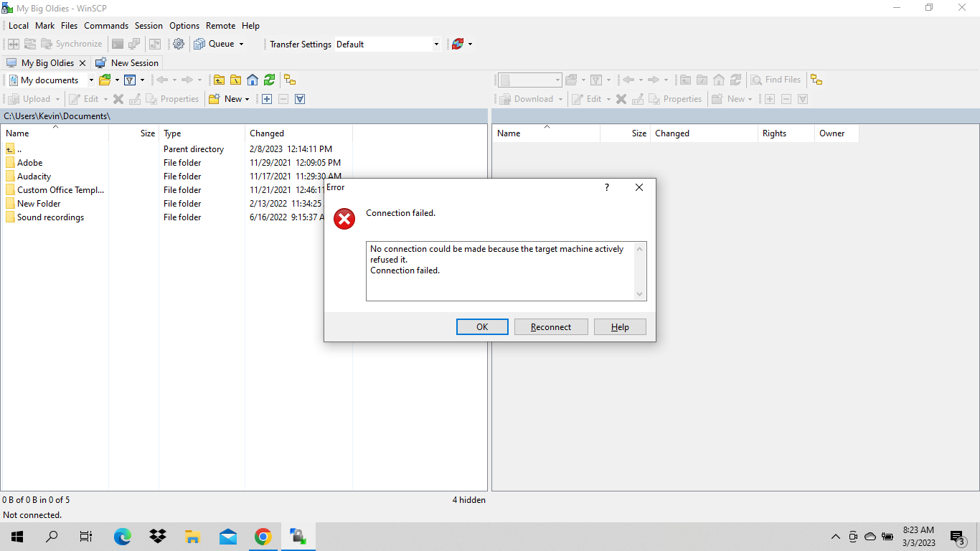Refresh the local directory listing
980x551 pixels.
[x=269, y=80]
